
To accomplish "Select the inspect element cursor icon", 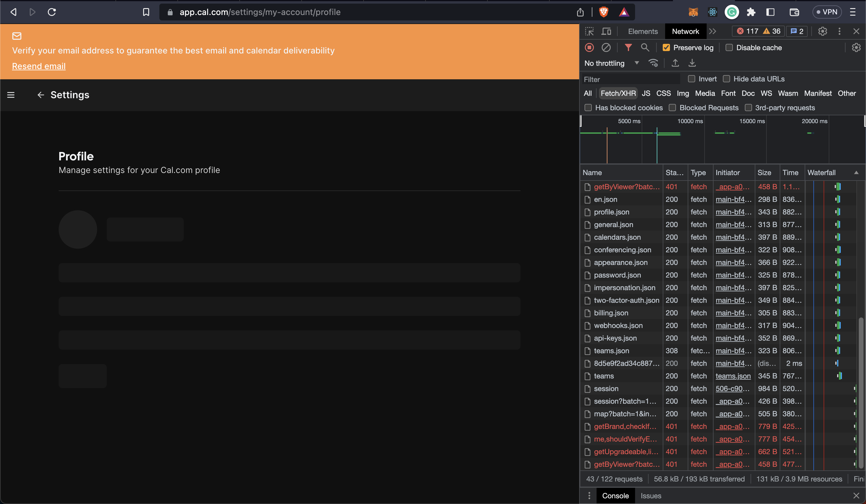I will (x=589, y=31).
